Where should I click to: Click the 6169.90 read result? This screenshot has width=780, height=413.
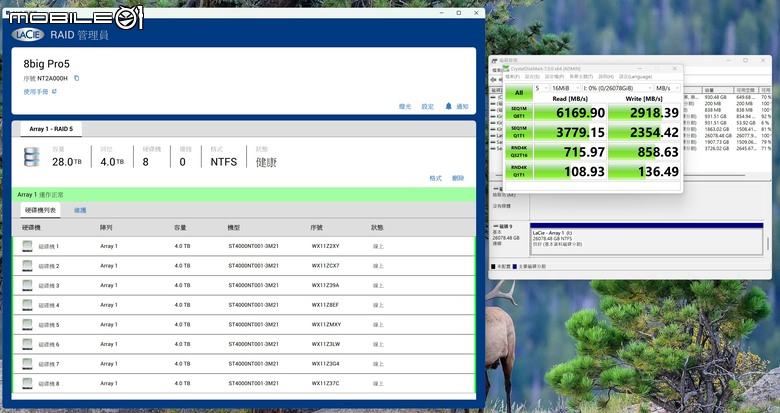[570, 112]
